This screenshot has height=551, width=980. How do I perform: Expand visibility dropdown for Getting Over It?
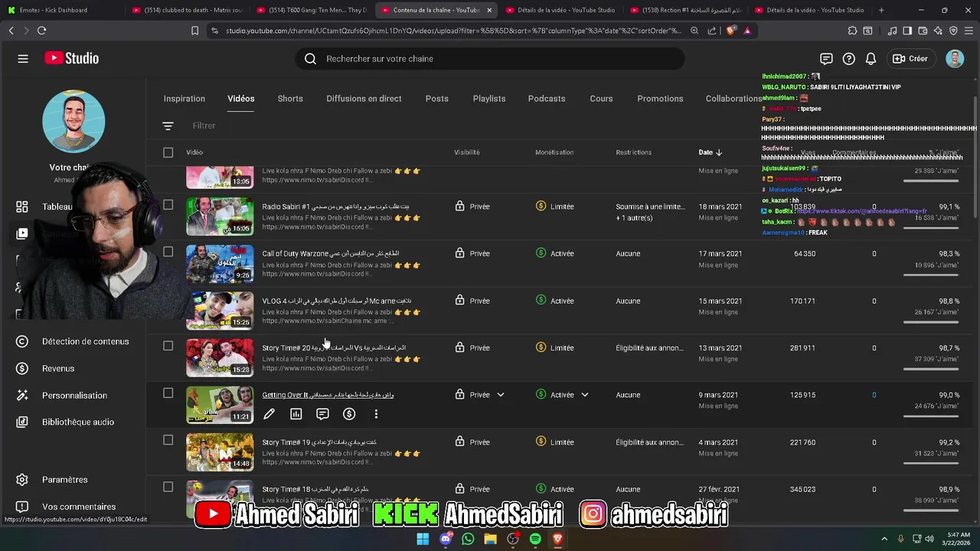[501, 395]
